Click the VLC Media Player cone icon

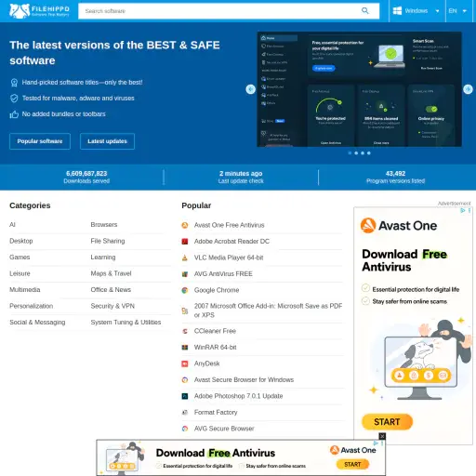point(185,258)
